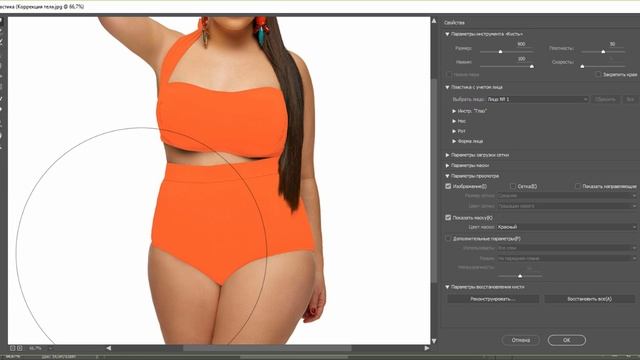Click the brush Size slider handle
This screenshot has width=640, height=360.
click(x=500, y=52)
